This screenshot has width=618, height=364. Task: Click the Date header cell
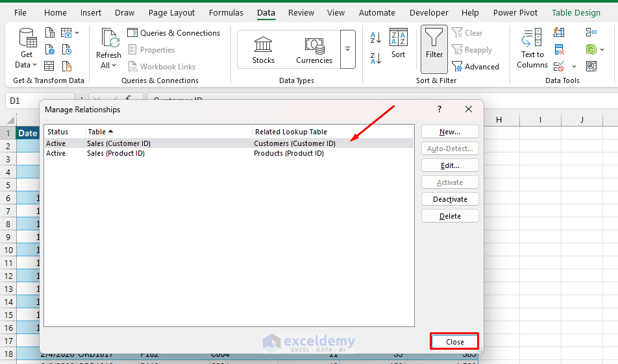click(x=27, y=133)
